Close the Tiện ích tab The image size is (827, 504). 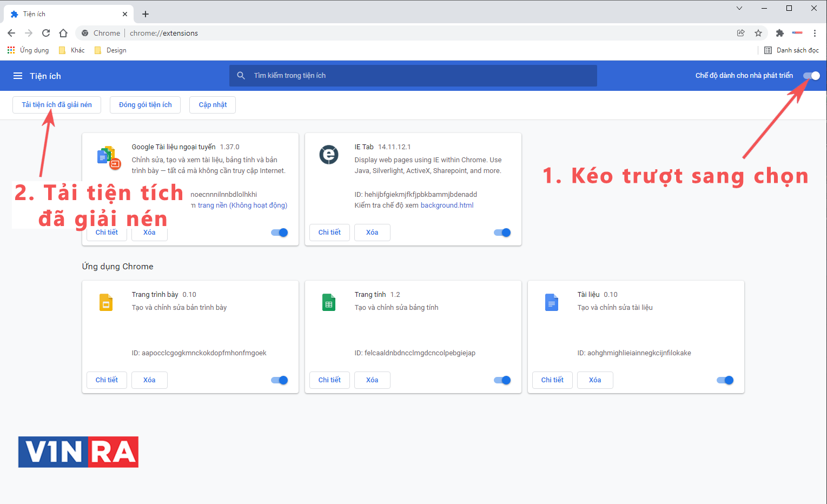pyautogui.click(x=125, y=14)
